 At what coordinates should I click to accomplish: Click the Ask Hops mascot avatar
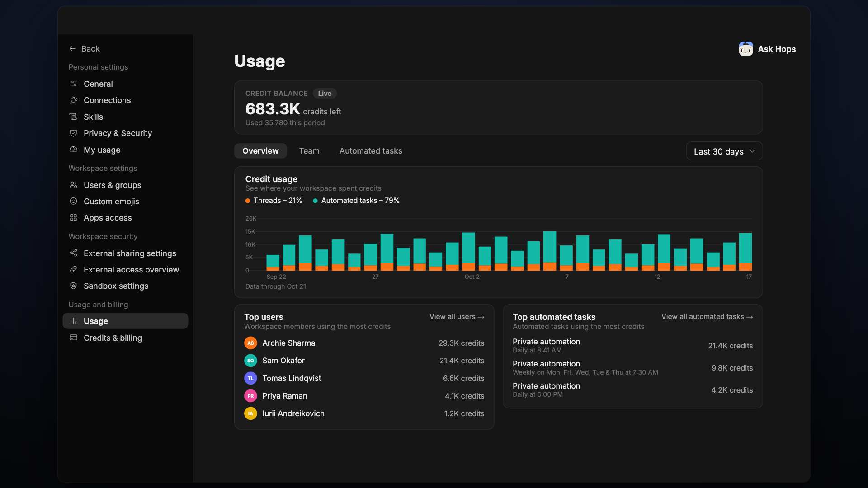(x=746, y=49)
